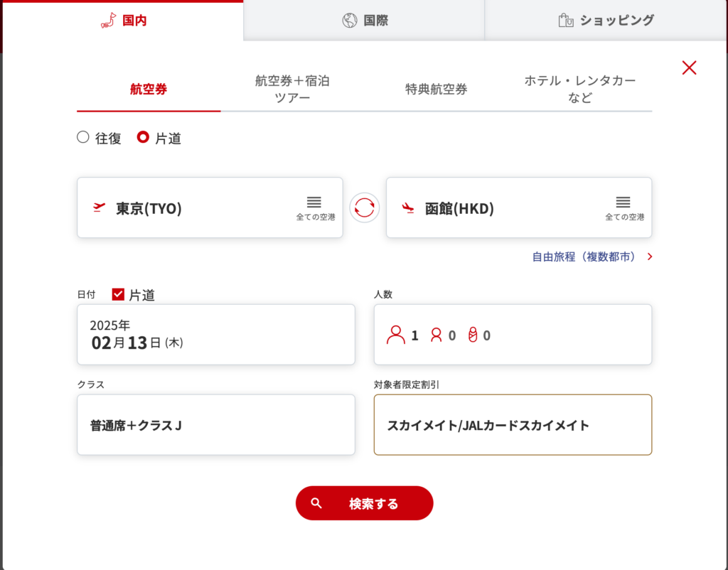The height and width of the screenshot is (570, 728).
Task: Click the globe icon on 国際 tab
Action: (350, 21)
